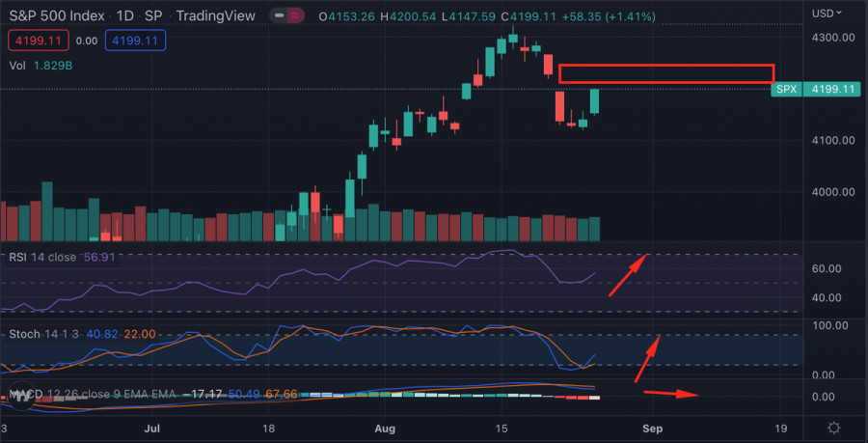
Task: Click the 0.00 spread value
Action: pos(87,41)
